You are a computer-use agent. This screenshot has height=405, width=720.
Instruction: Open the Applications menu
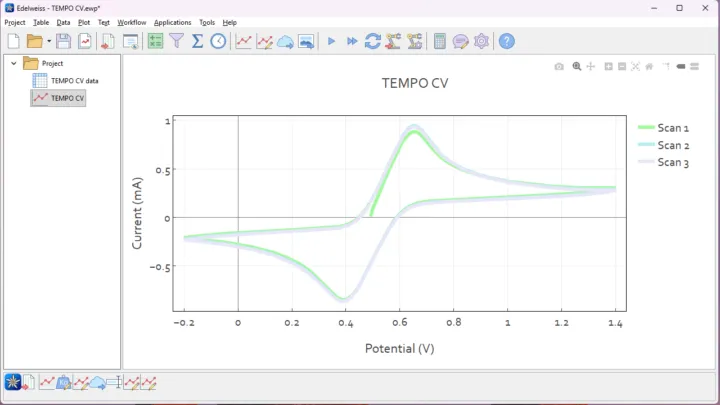pos(172,22)
